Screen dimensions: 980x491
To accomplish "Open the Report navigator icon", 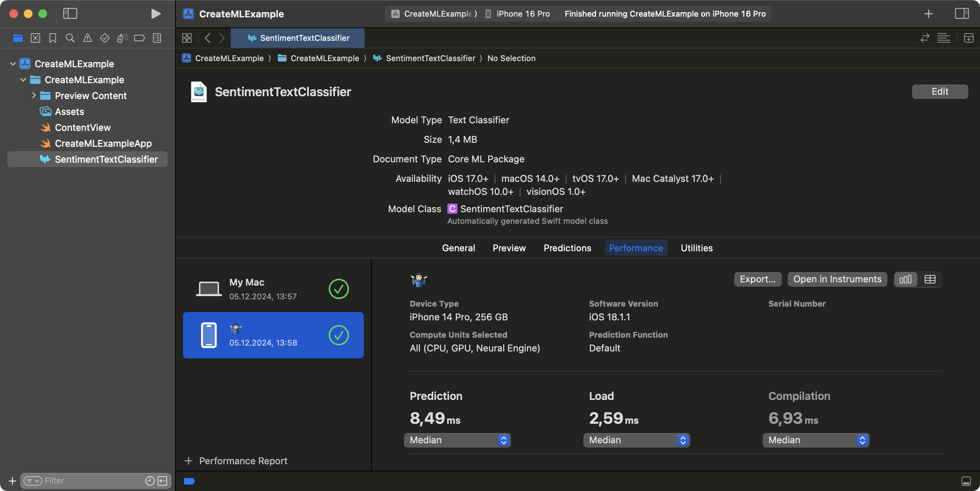I will [x=157, y=38].
